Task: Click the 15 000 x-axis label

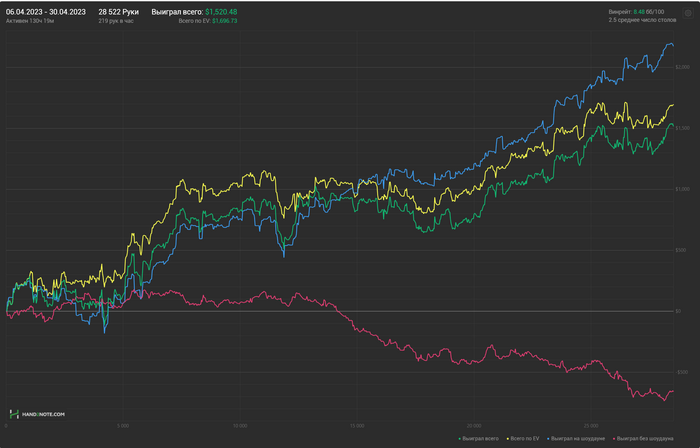Action: click(357, 426)
